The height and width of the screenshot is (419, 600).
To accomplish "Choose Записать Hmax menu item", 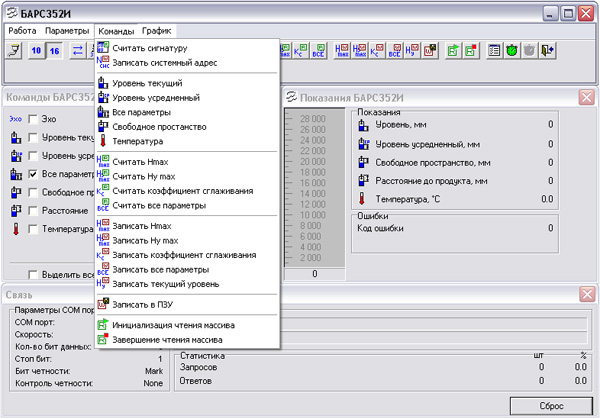I will [x=188, y=226].
